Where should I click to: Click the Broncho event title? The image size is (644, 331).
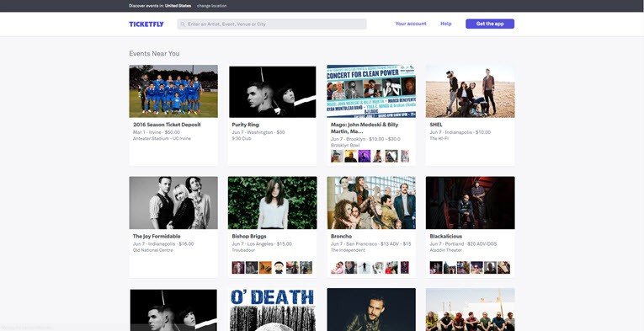(x=341, y=236)
